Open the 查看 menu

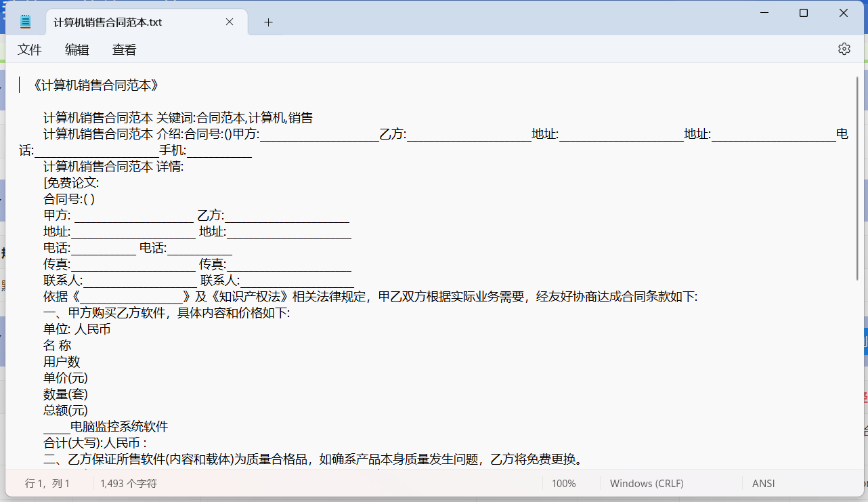pos(123,49)
